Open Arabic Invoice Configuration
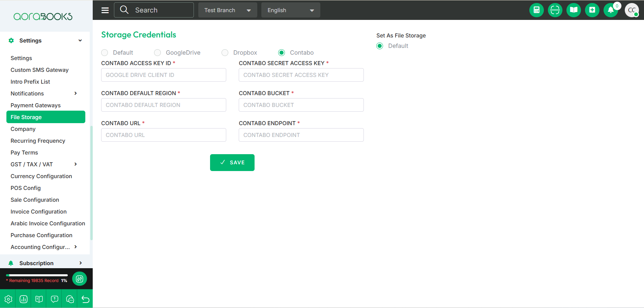 48,223
